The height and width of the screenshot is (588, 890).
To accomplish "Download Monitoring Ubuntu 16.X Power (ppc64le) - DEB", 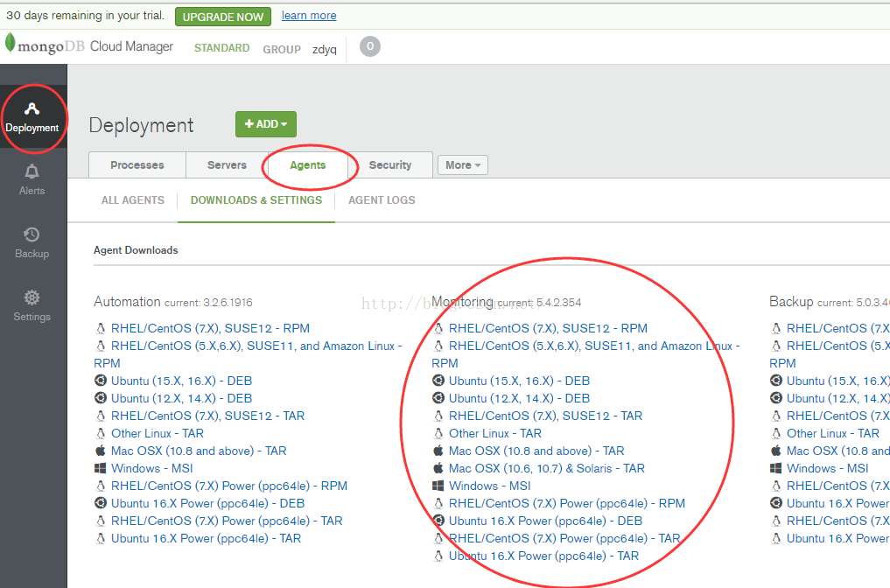I will pyautogui.click(x=545, y=521).
